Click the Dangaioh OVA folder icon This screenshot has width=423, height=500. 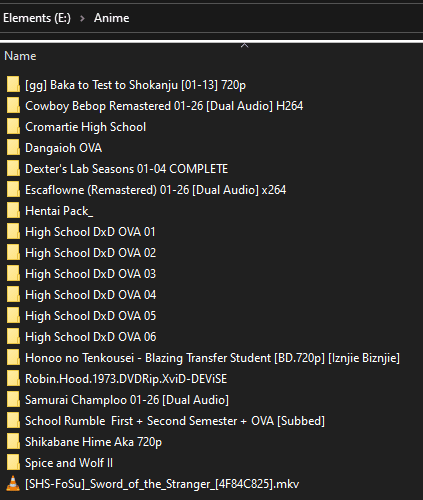[13, 147]
